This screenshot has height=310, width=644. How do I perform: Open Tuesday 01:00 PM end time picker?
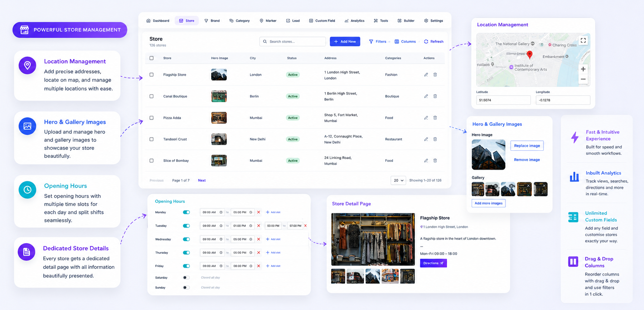click(243, 226)
